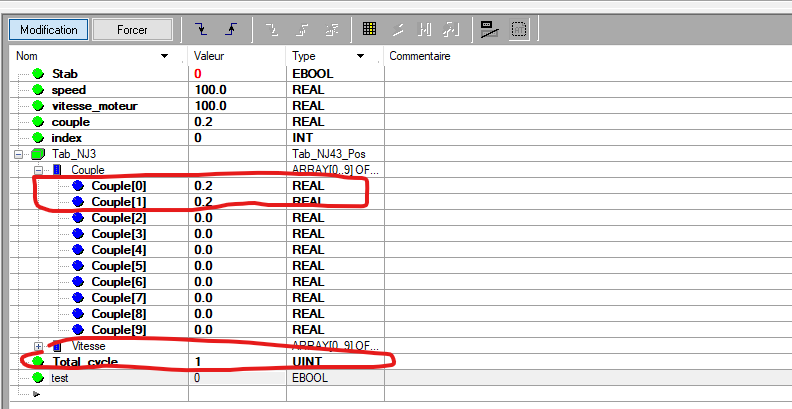
Task: Click the blue Couple[4] element icon
Action: pyautogui.click(x=78, y=250)
